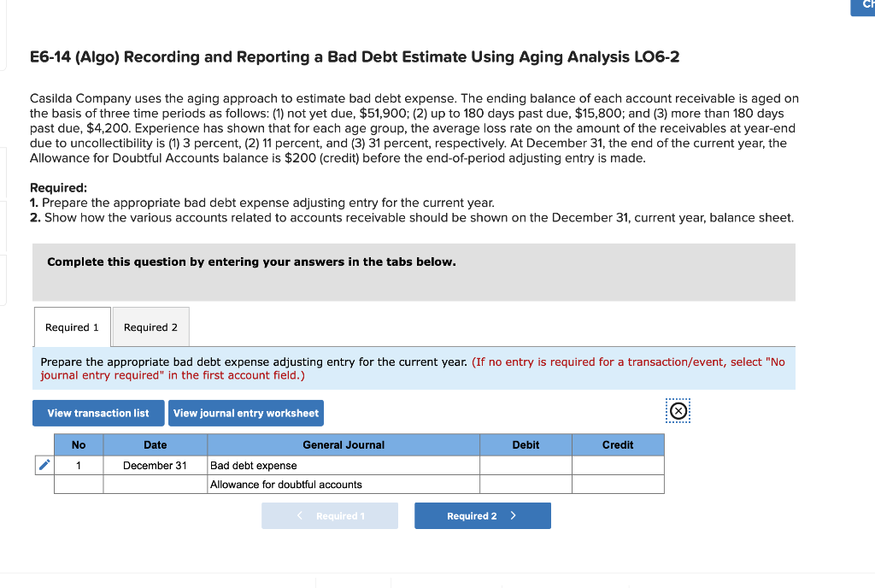875x588 pixels.
Task: Click the Credit cell of the first journal row
Action: point(618,464)
